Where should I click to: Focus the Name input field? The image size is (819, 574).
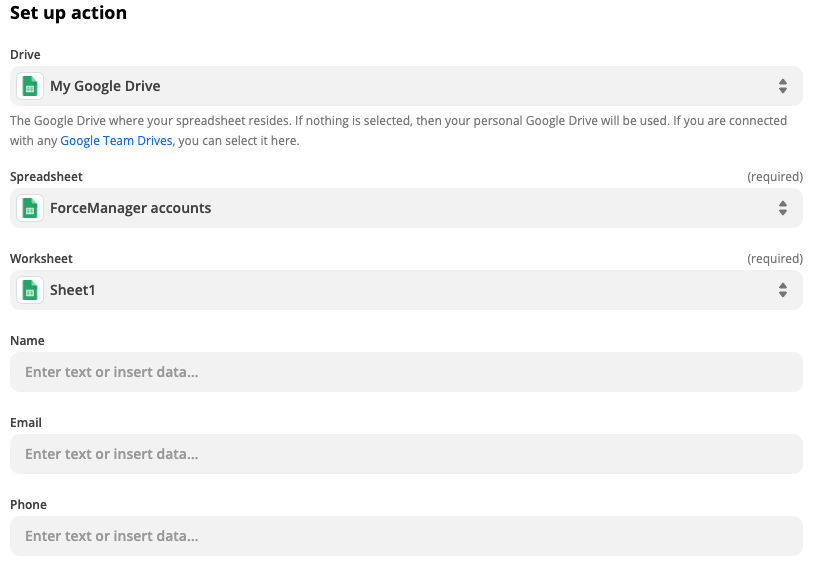point(406,372)
